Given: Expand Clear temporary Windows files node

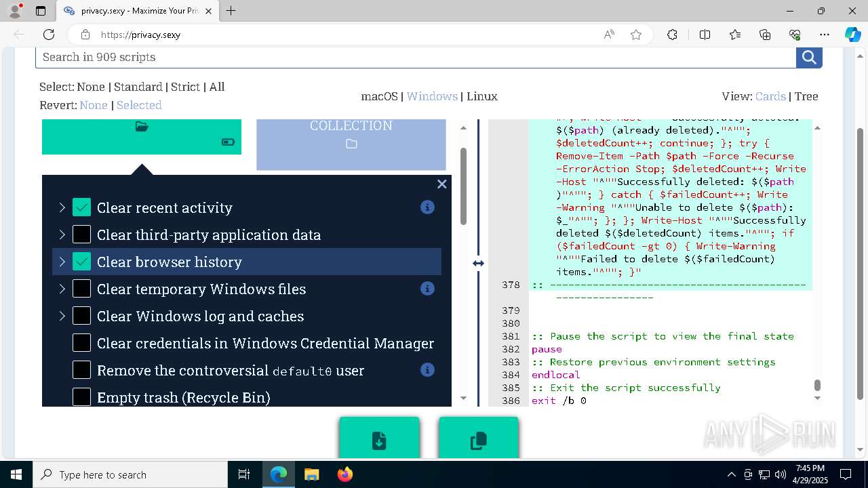Looking at the screenshot, I should pos(62,289).
